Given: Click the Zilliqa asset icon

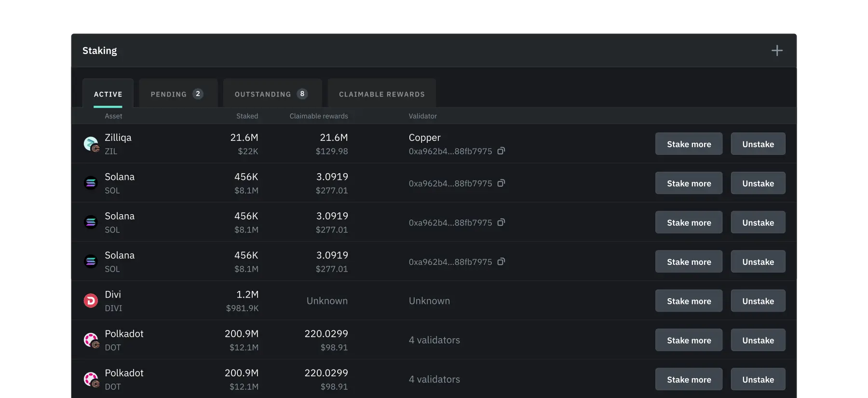Looking at the screenshot, I should [91, 144].
